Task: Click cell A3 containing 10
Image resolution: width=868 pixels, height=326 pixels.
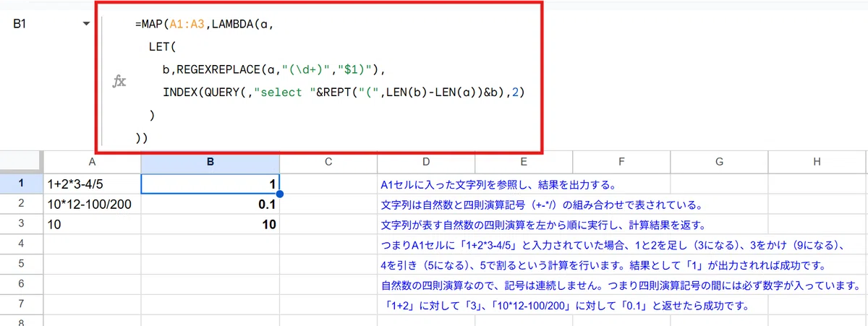Action: (92, 225)
